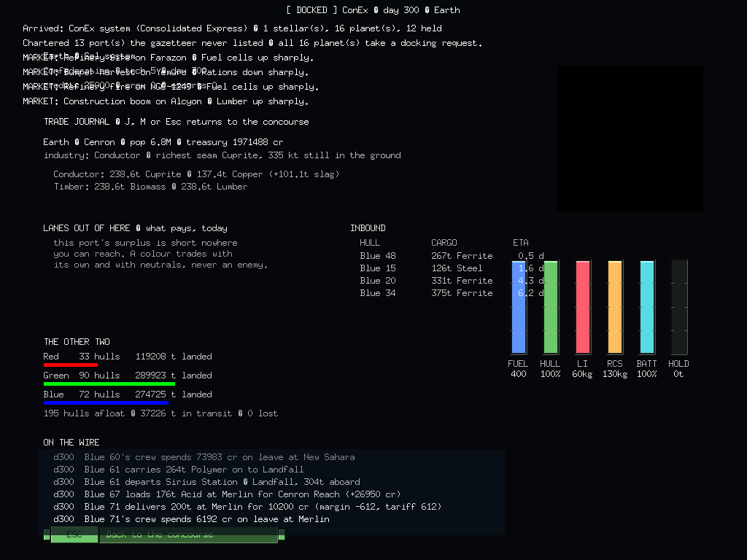Click the 'Red 33 hulls' standings row
Screen dimensions: 747x560
(128, 356)
